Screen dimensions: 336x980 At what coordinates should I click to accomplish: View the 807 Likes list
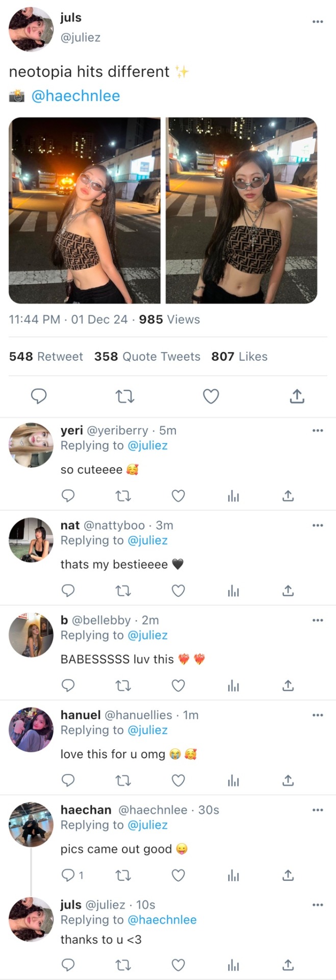(239, 357)
